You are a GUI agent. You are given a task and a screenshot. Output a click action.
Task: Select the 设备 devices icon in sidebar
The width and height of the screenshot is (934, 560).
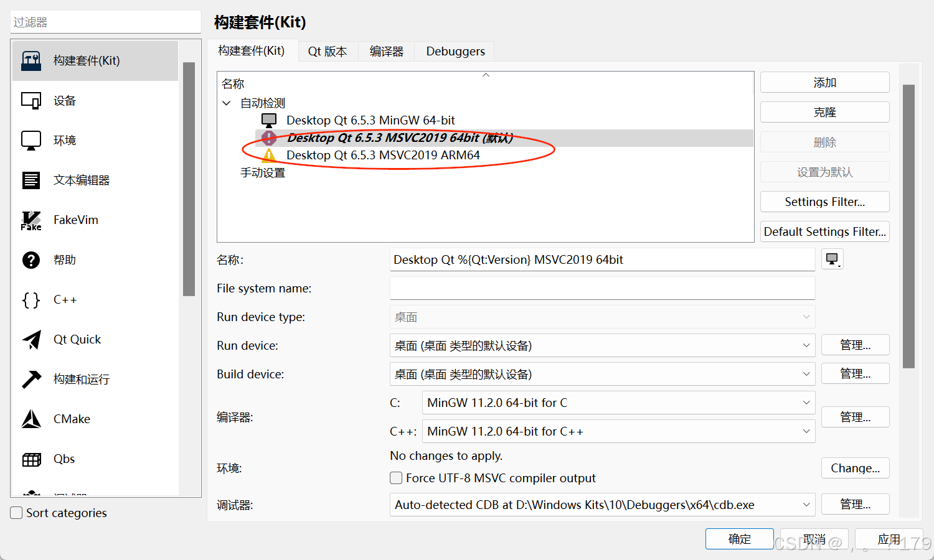pos(31,101)
